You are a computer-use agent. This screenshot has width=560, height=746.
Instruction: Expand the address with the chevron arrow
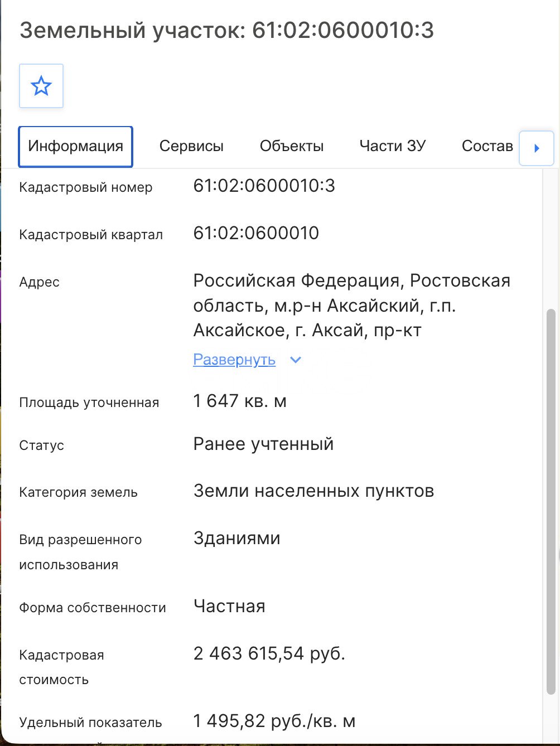[x=296, y=360]
